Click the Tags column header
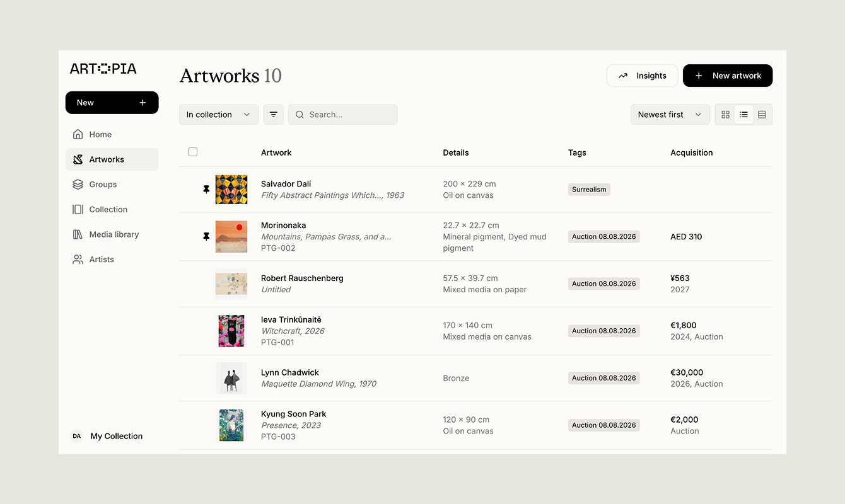 coord(577,152)
